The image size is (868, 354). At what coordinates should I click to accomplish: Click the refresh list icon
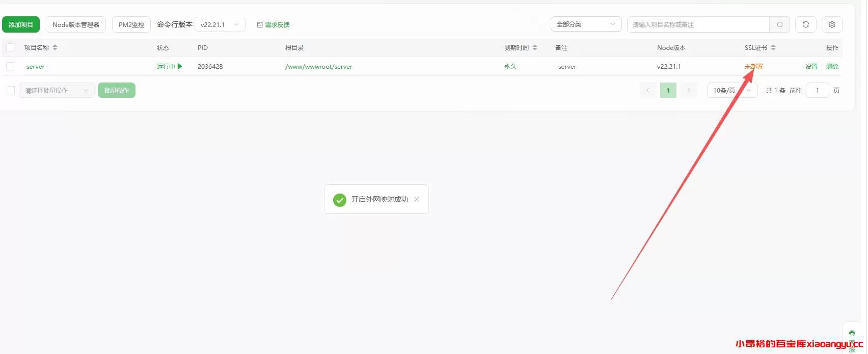tap(806, 24)
